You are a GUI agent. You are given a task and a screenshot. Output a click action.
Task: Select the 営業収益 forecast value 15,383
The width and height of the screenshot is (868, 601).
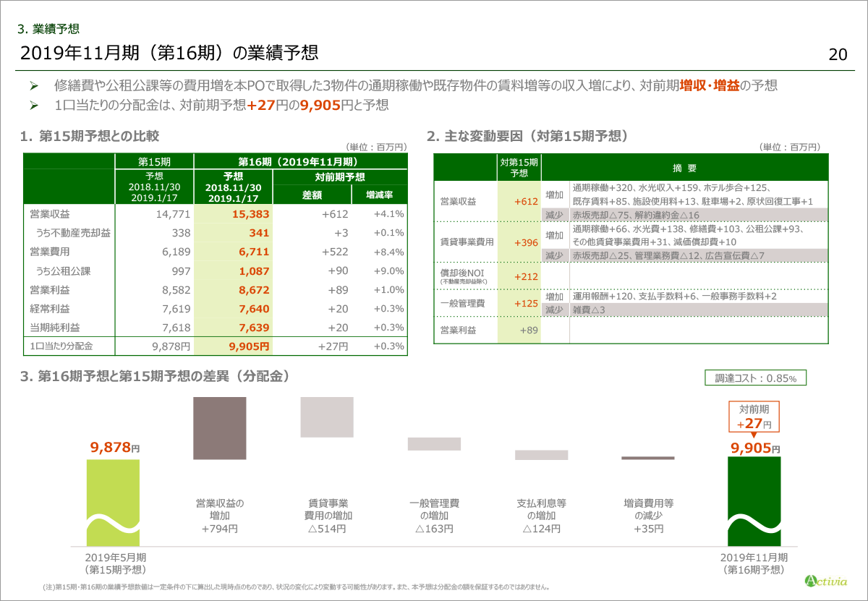(x=250, y=214)
